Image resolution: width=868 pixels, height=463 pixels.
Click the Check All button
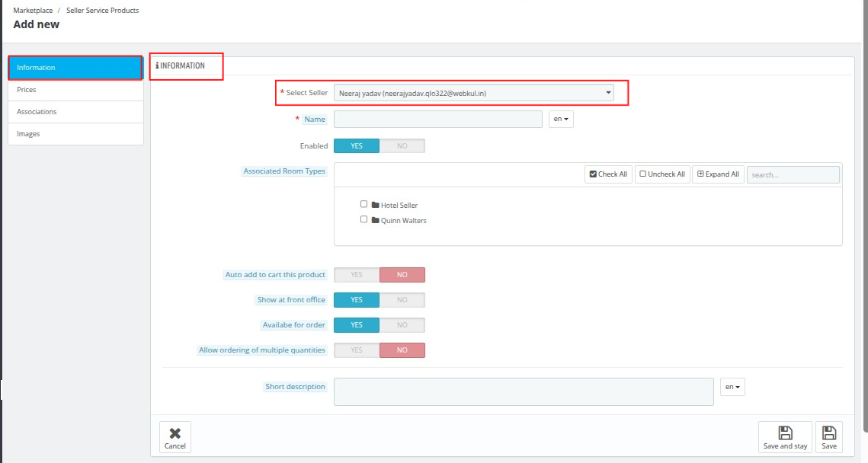[608, 174]
